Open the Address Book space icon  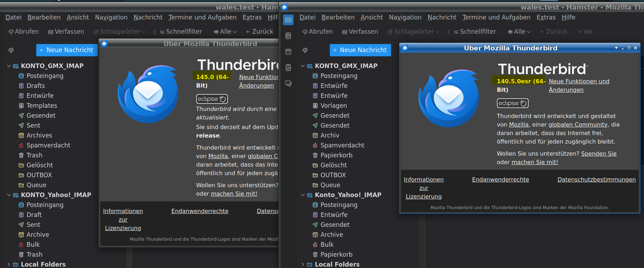click(288, 36)
